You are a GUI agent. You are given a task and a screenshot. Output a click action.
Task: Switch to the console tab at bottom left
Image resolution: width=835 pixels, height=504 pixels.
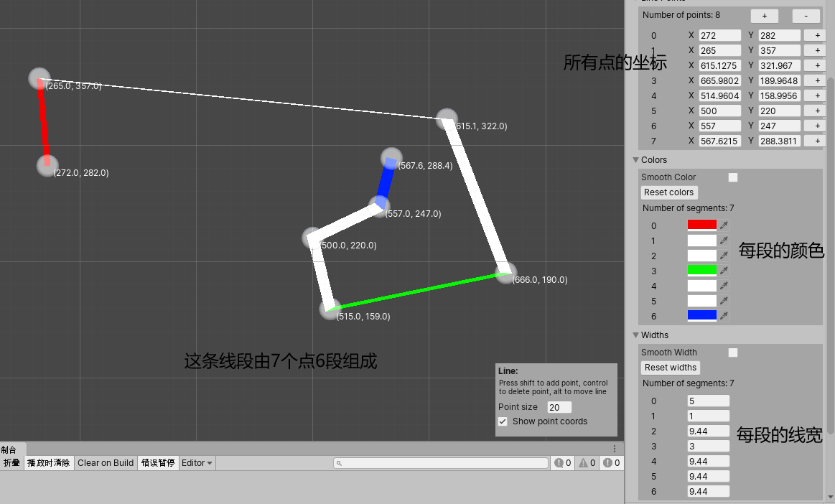tap(10, 449)
